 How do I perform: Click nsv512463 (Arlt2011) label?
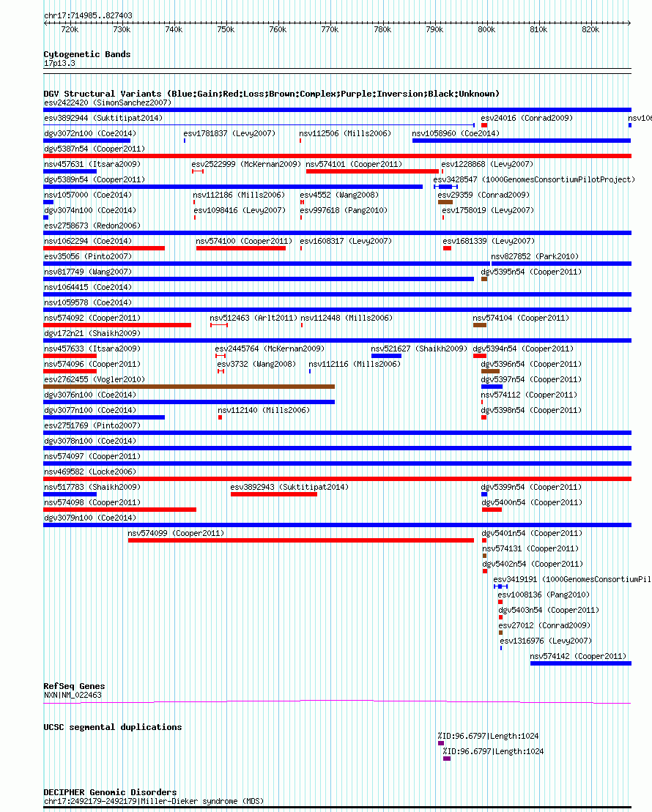click(253, 318)
